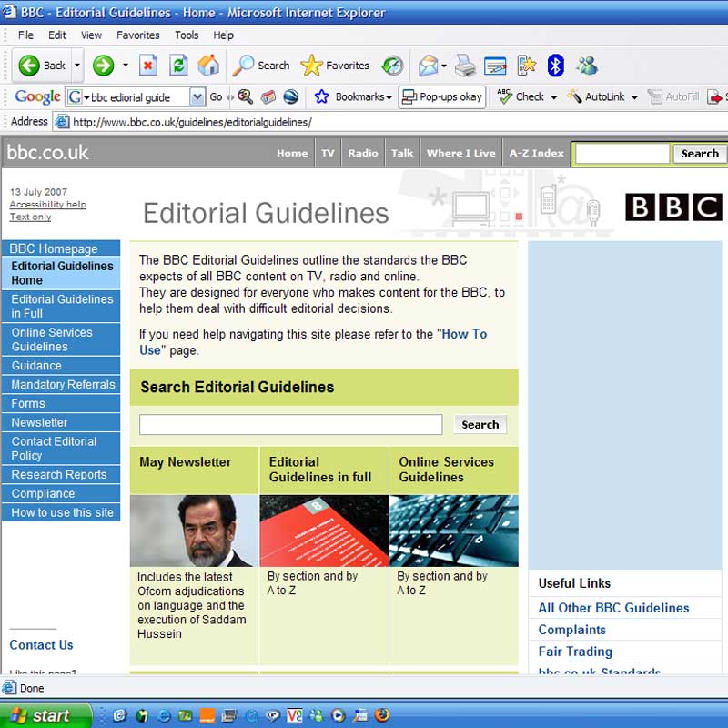Viewport: 728px width, 728px height.
Task: Open the Google search box dropdown
Action: point(198,96)
